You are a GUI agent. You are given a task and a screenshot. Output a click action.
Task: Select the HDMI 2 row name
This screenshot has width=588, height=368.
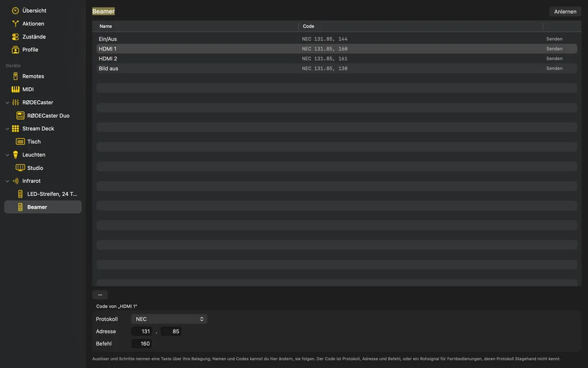(108, 59)
